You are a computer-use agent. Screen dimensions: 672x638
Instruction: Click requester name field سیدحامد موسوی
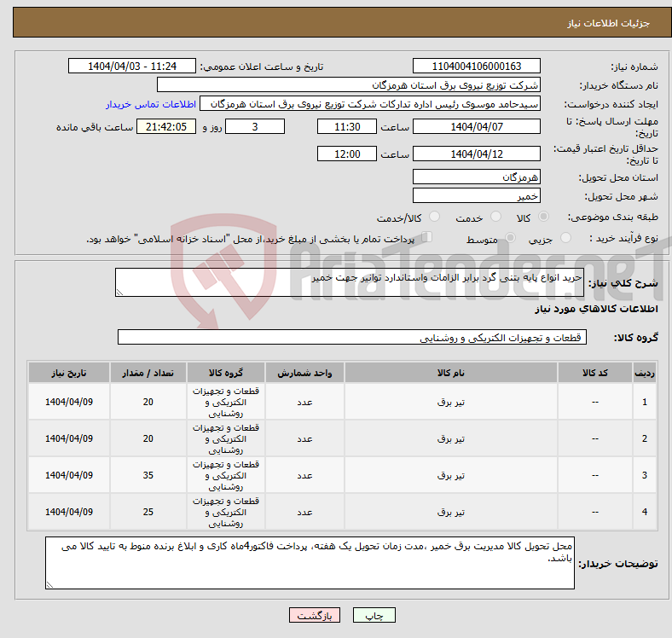pos(370,104)
